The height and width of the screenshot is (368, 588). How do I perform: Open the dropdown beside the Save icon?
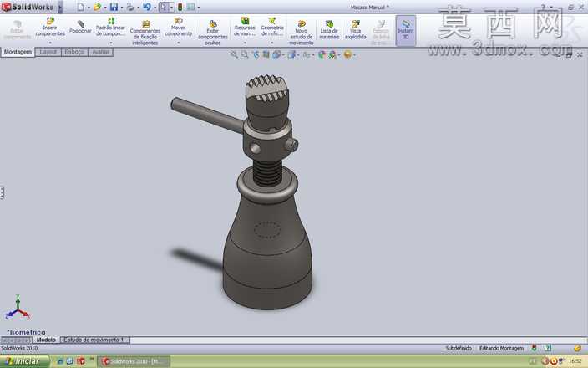coord(122,8)
